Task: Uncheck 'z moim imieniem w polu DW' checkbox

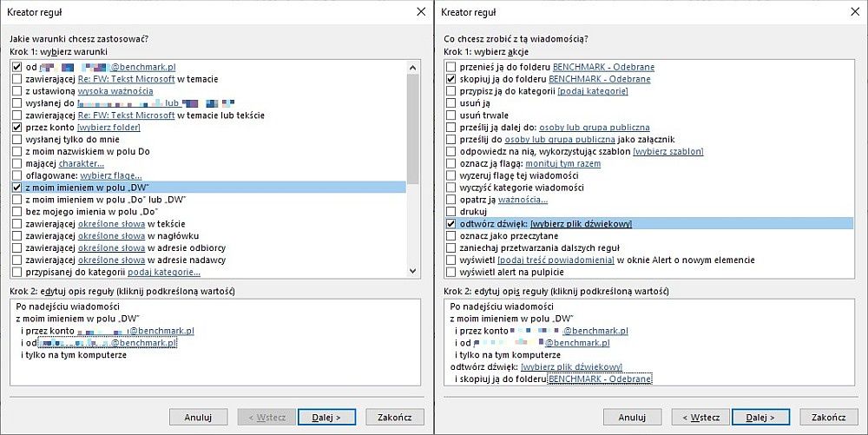Action: click(16, 188)
